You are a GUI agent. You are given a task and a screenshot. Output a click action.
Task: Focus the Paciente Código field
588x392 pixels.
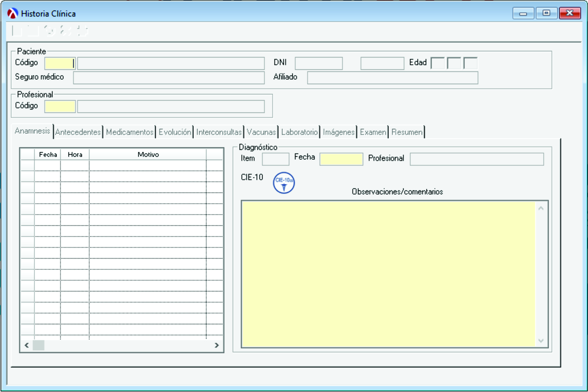(60, 63)
